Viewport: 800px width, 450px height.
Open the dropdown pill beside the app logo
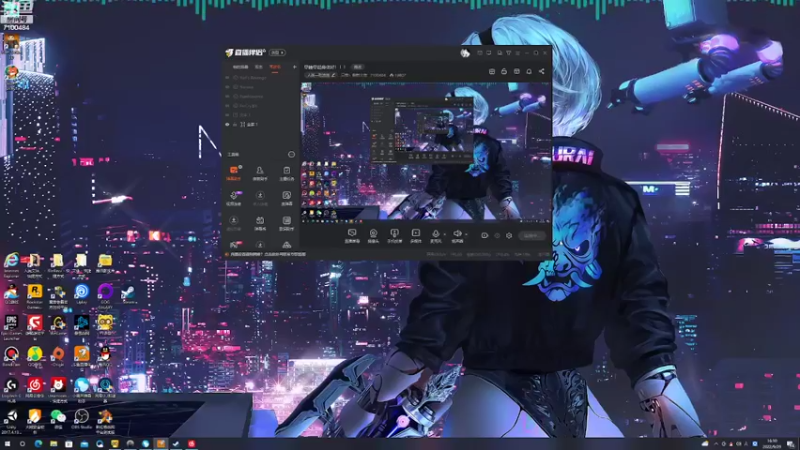tap(278, 53)
